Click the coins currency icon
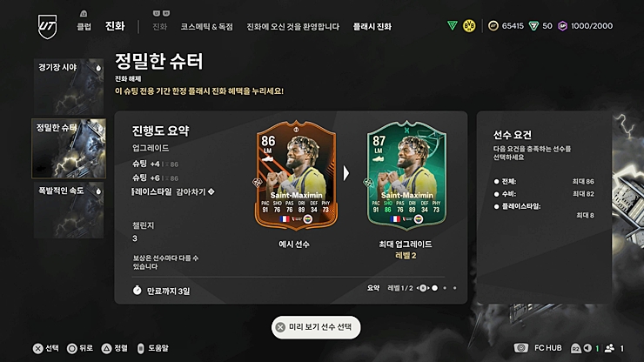 pyautogui.click(x=493, y=26)
